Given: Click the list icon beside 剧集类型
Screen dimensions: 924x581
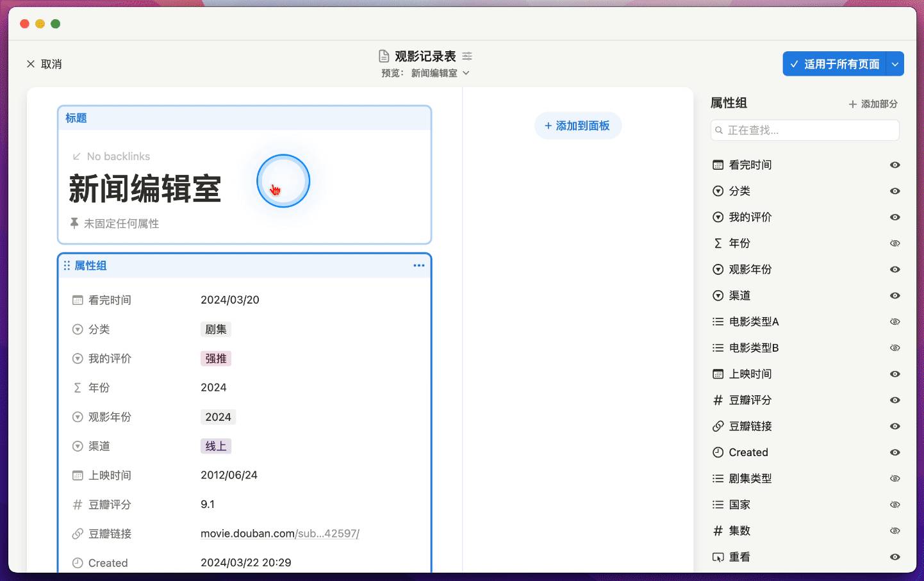Looking at the screenshot, I should point(718,479).
